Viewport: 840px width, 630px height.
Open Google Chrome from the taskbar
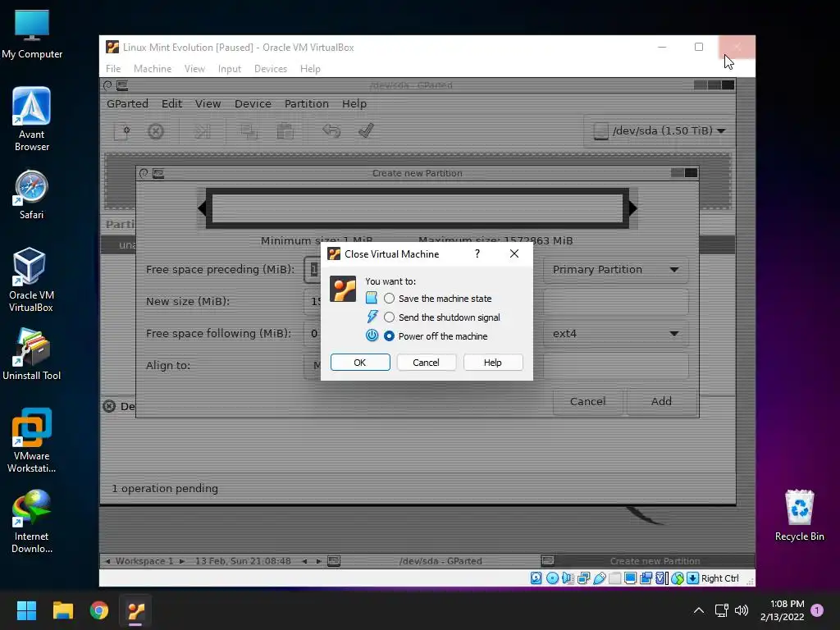click(x=99, y=610)
